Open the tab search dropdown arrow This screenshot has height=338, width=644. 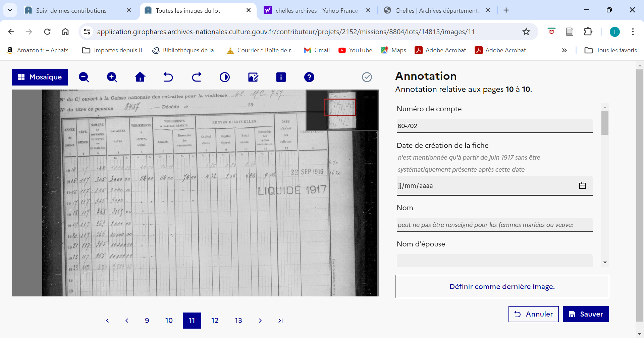coord(10,10)
